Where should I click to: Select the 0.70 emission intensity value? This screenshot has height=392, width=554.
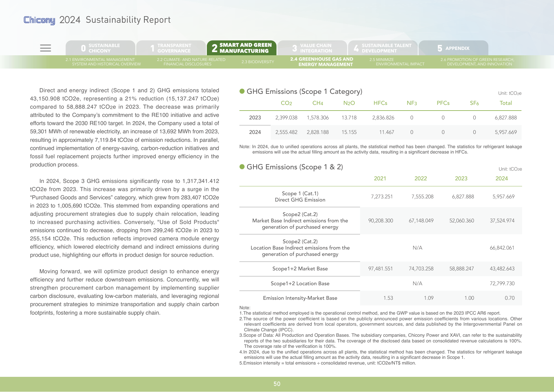[x=509, y=298]
